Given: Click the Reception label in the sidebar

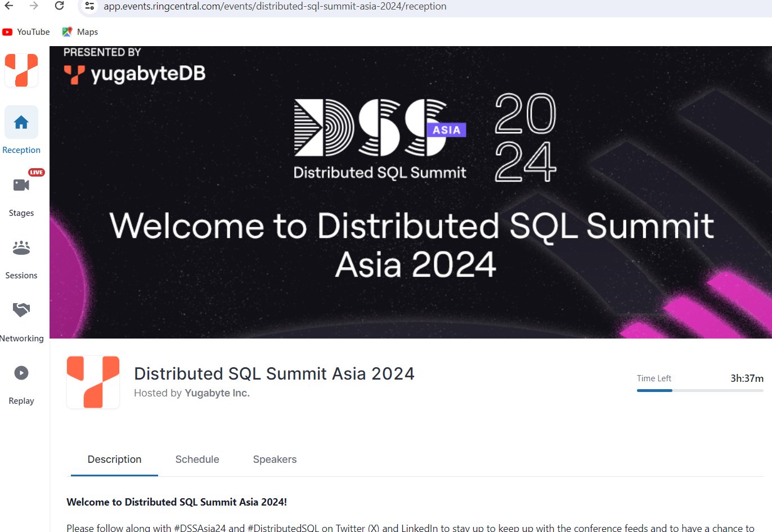Looking at the screenshot, I should [21, 150].
